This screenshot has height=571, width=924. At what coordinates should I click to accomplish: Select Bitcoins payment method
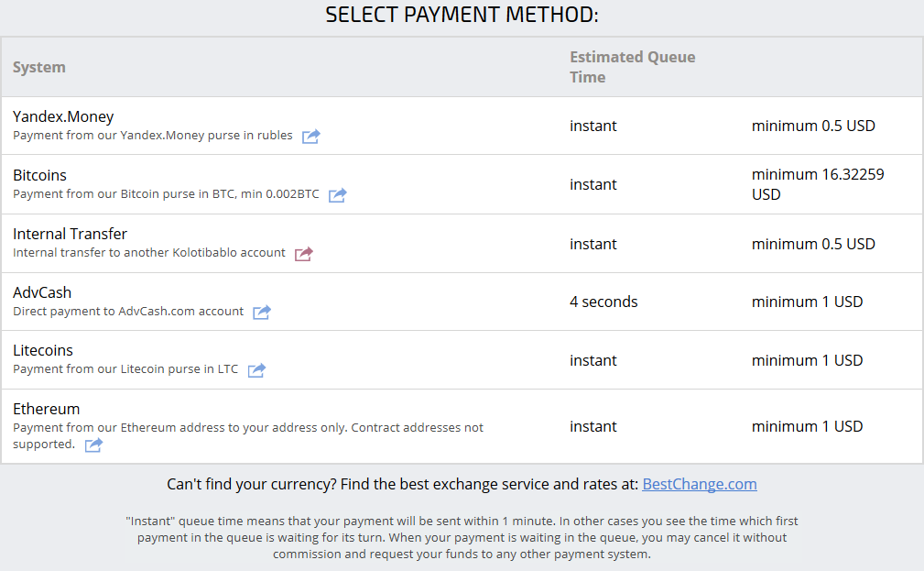coord(39,175)
